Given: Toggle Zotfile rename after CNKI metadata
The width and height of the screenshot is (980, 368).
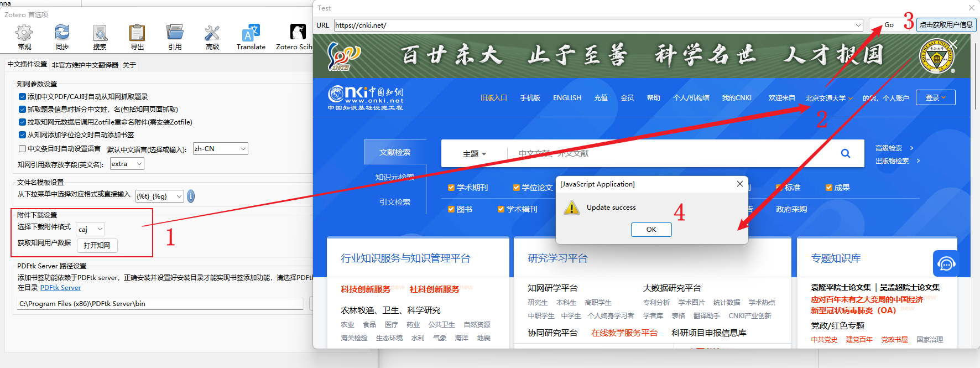Looking at the screenshot, I should click(23, 122).
